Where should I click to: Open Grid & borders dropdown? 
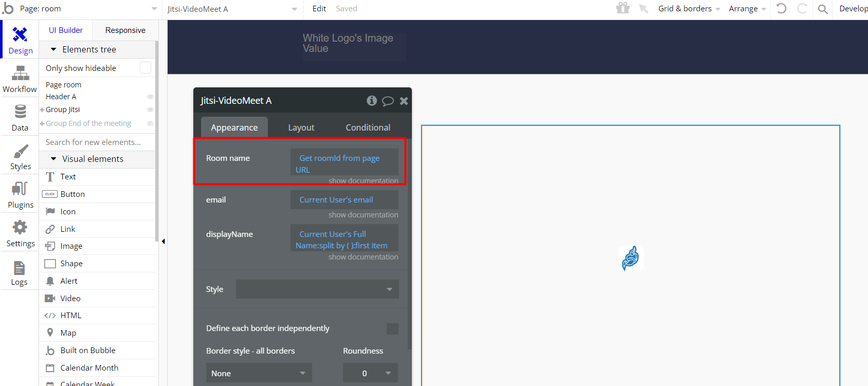(689, 9)
